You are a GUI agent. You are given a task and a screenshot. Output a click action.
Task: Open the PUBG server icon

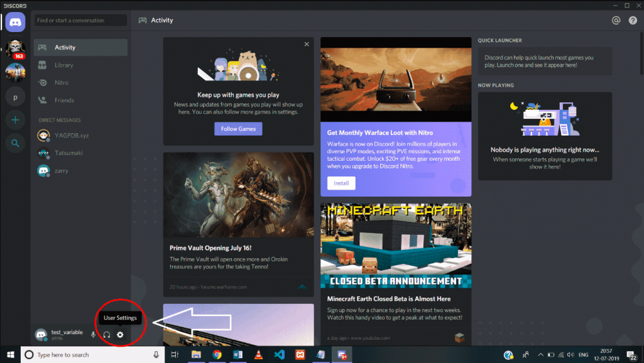(15, 73)
